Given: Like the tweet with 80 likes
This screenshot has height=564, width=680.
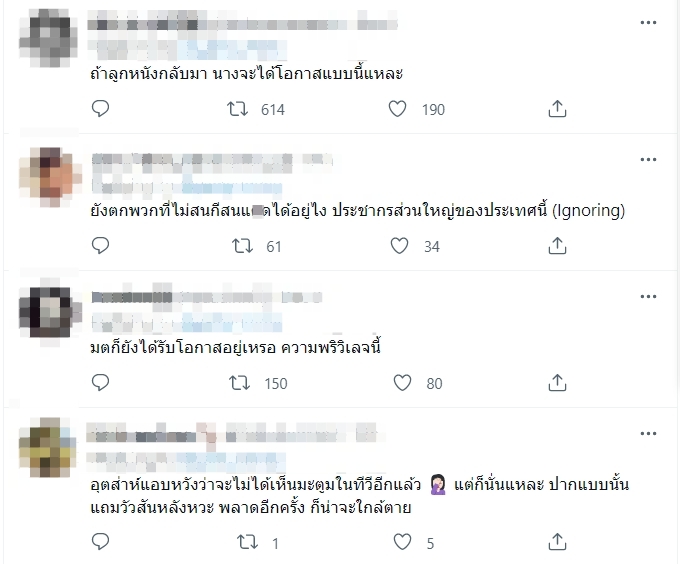Looking at the screenshot, I should pos(402,383).
